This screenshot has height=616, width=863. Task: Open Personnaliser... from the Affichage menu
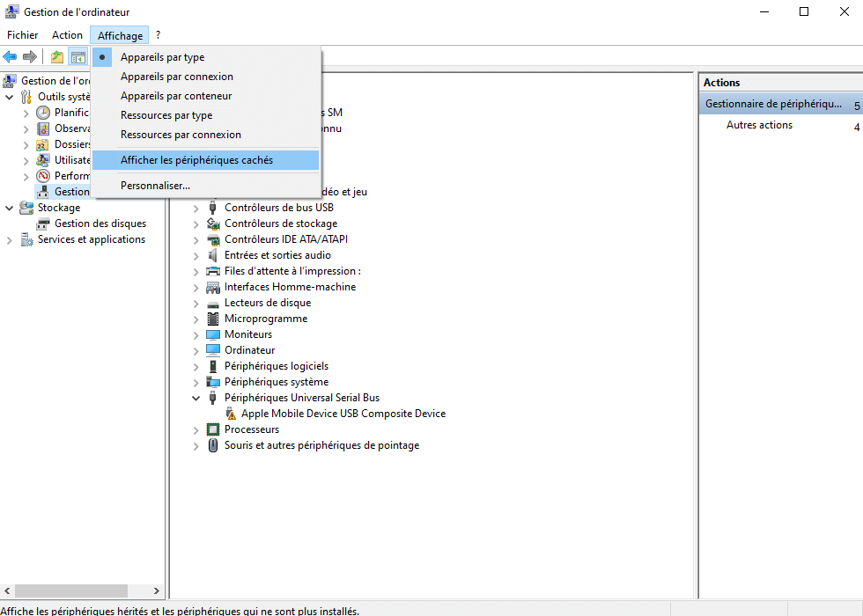click(x=155, y=186)
